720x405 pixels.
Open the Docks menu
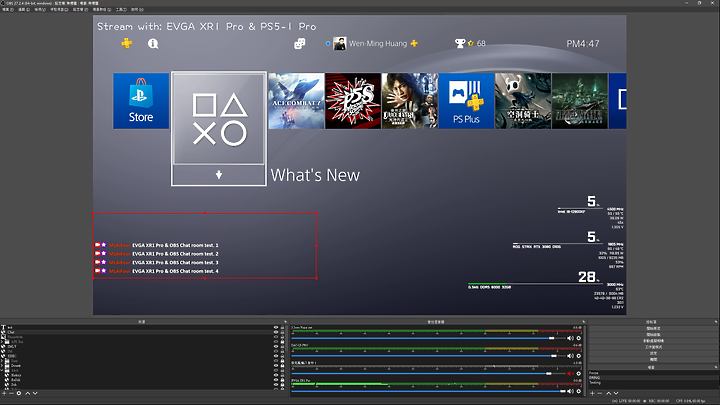pos(59,9)
